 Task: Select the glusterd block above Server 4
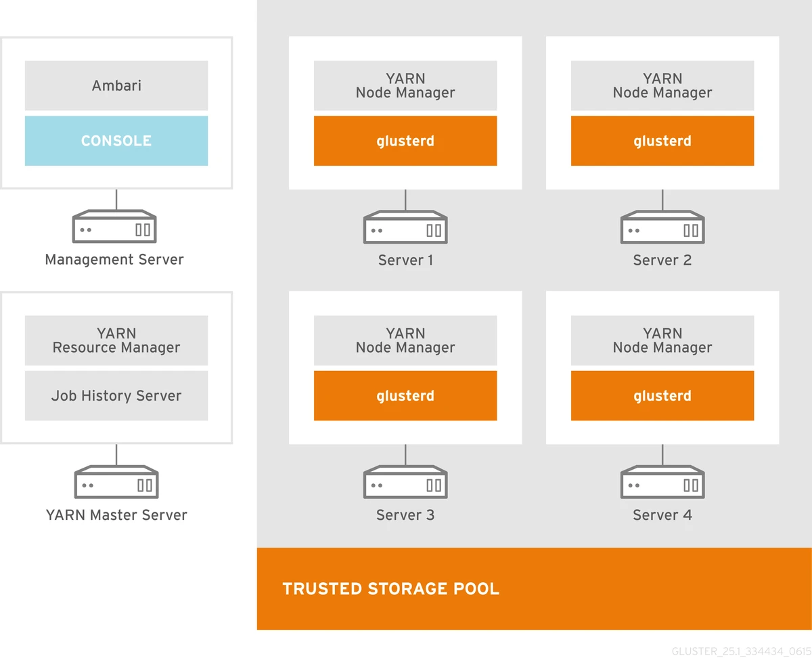click(662, 396)
